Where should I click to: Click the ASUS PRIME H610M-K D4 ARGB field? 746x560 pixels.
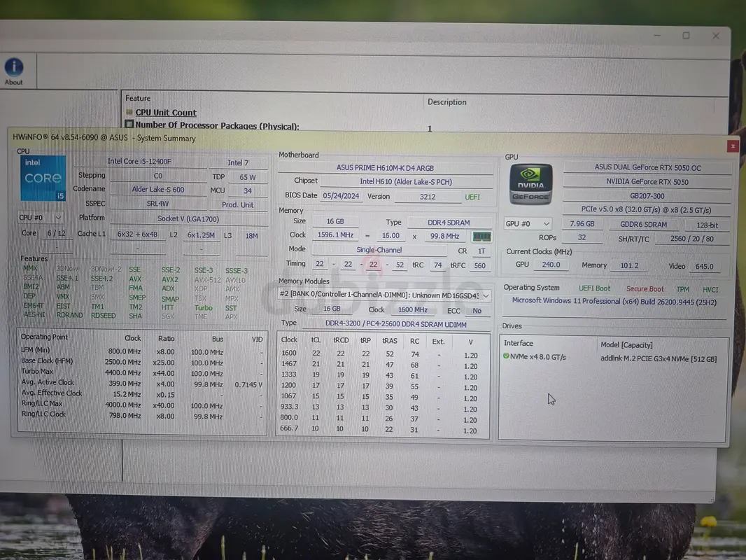point(385,168)
